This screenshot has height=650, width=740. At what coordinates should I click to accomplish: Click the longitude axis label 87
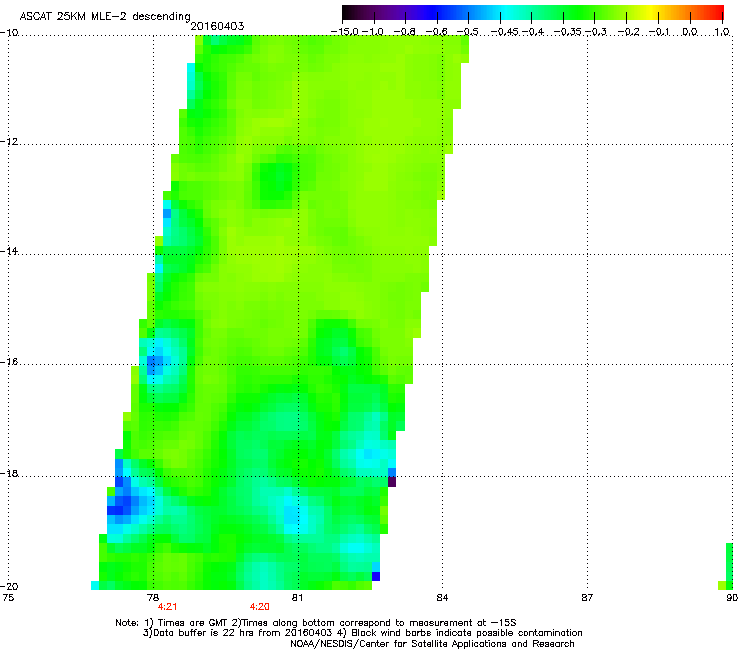point(587,598)
